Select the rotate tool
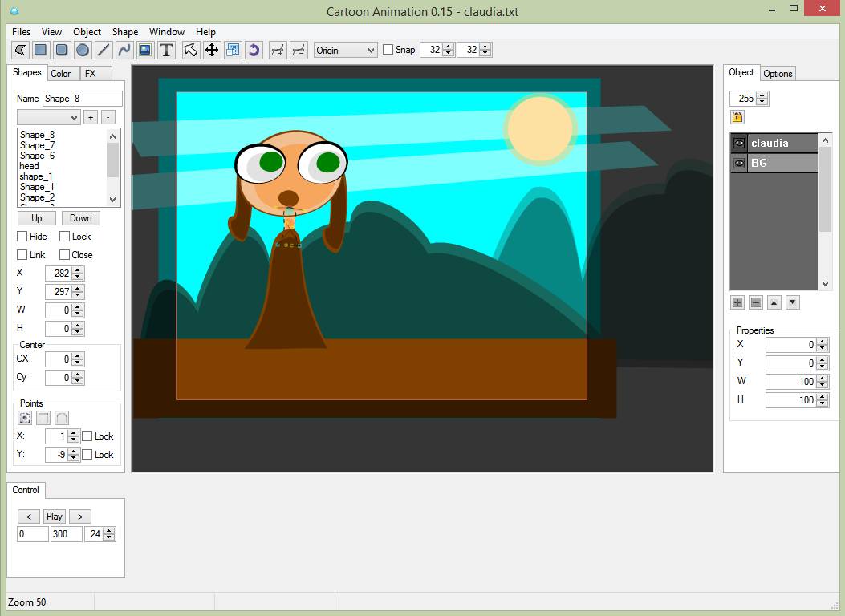 tap(254, 50)
